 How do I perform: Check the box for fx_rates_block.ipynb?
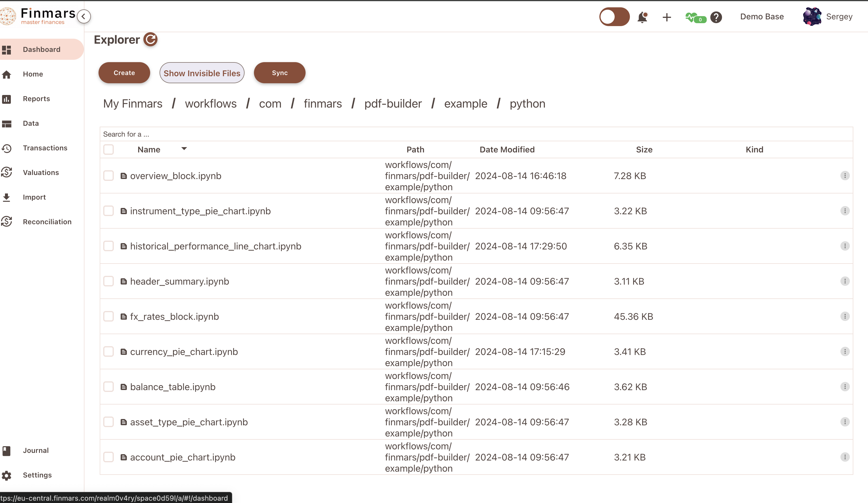click(x=108, y=316)
